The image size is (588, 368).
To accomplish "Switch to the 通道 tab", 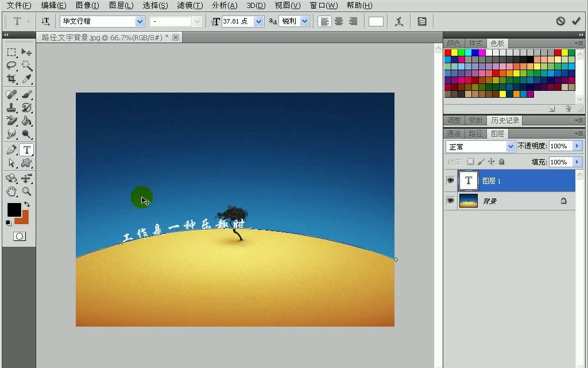I will (453, 133).
